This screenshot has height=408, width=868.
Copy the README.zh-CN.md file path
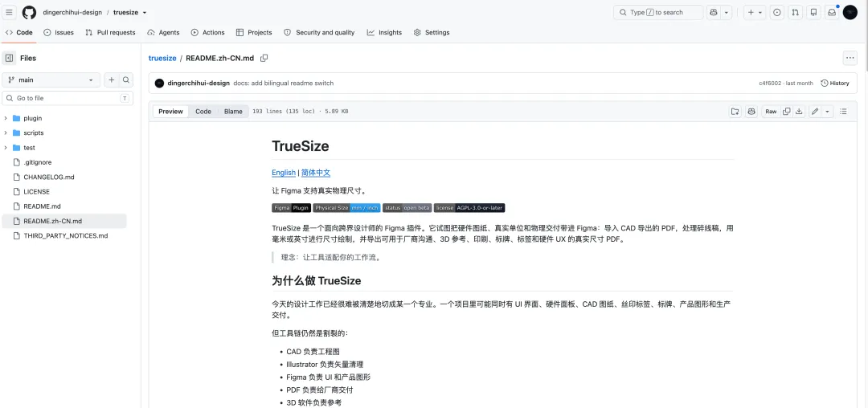pyautogui.click(x=264, y=58)
